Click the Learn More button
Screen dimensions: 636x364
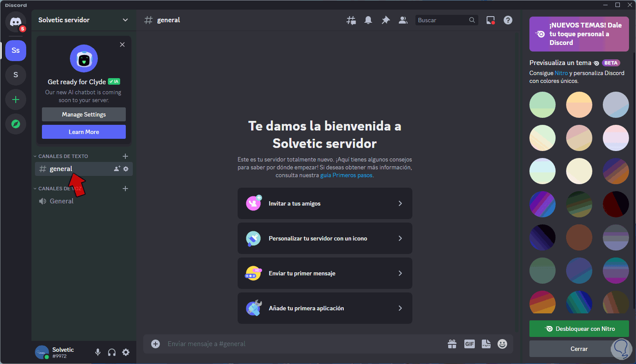point(84,132)
